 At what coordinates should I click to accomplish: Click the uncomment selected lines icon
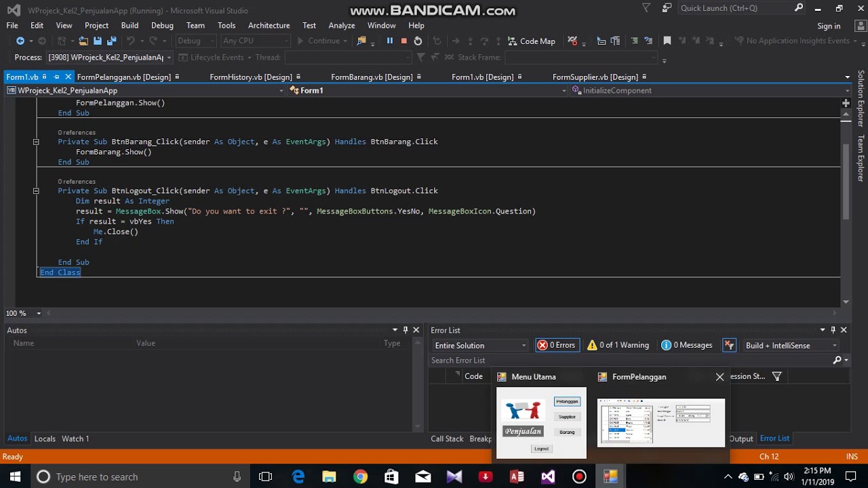tap(648, 41)
